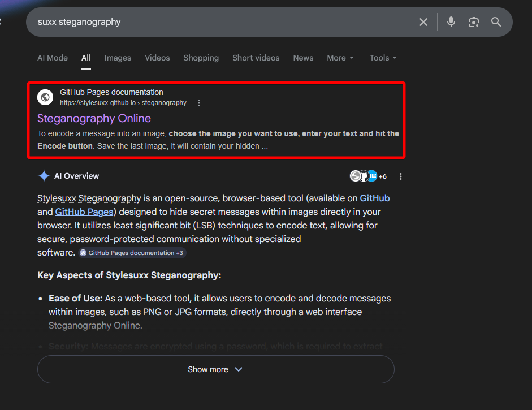Open the Shopping tab
This screenshot has width=532, height=410.
[201, 58]
